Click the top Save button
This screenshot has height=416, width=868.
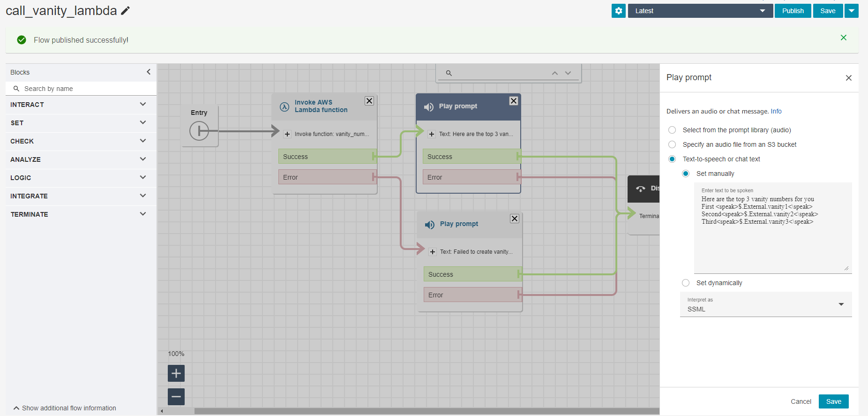click(x=828, y=11)
